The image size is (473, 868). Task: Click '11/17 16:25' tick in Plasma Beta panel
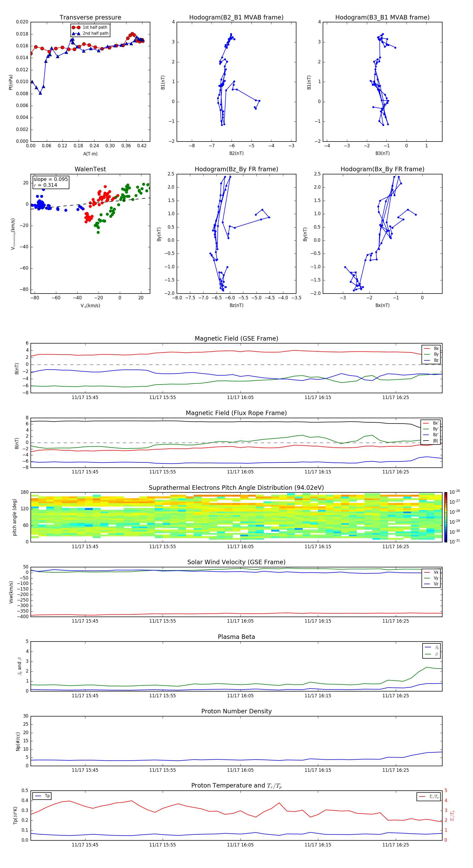click(395, 696)
